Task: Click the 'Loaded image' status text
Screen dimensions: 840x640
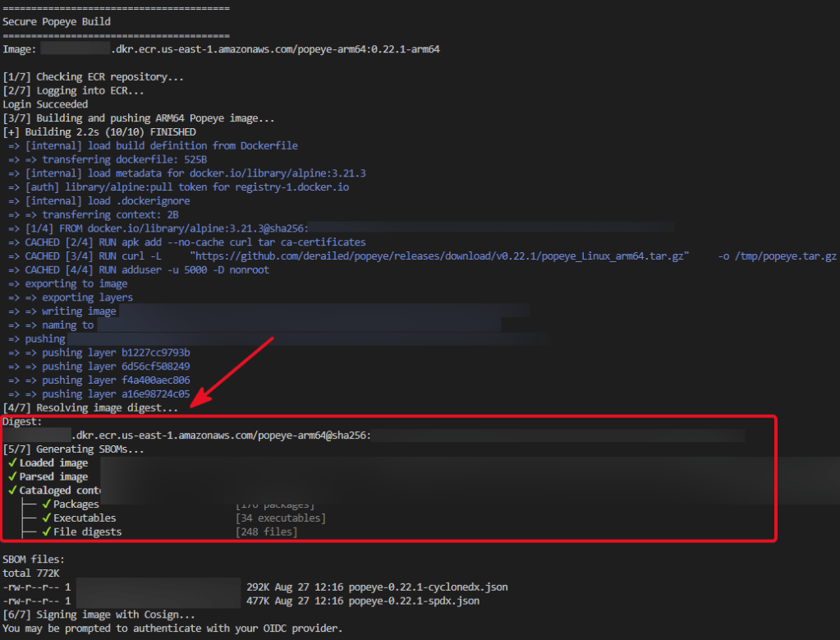Action: coord(53,463)
